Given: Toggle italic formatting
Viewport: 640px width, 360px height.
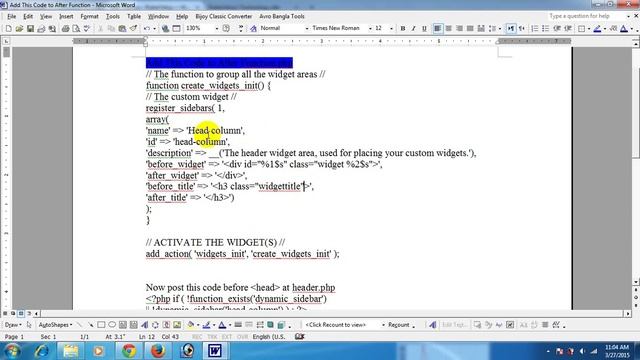Looking at the screenshot, I should tap(413, 29).
